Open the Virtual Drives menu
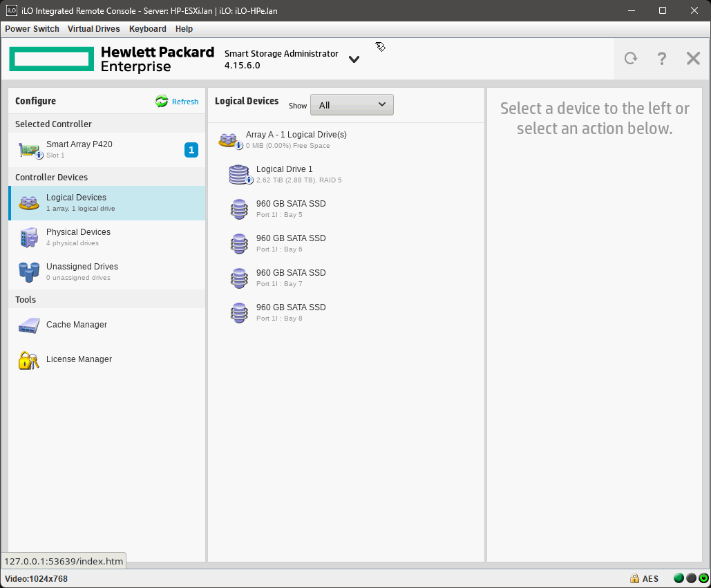Viewport: 711px width, 588px height. 93,28
